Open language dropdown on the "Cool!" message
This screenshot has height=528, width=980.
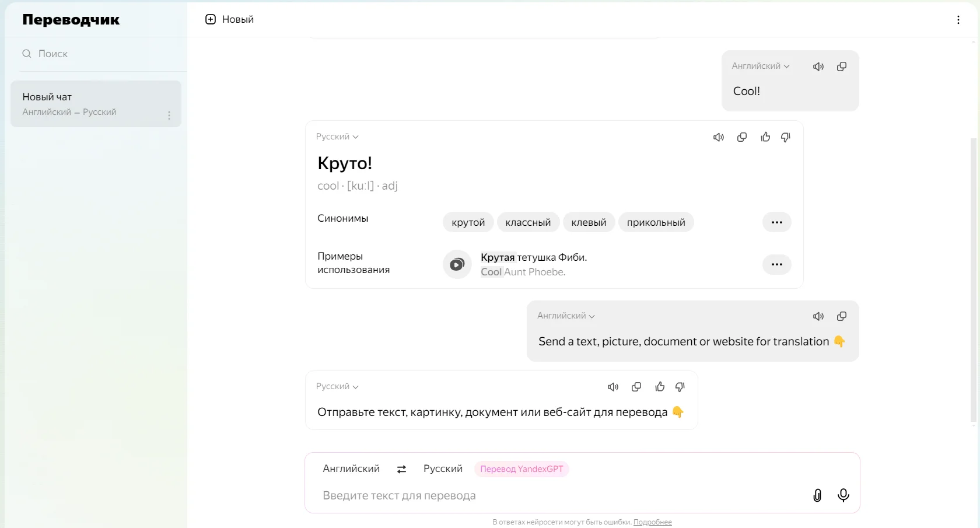click(x=761, y=66)
